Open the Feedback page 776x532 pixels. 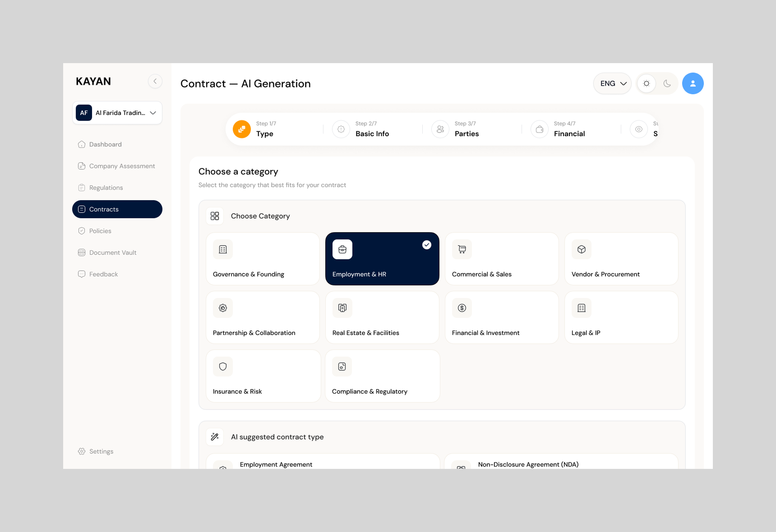[x=117, y=274]
